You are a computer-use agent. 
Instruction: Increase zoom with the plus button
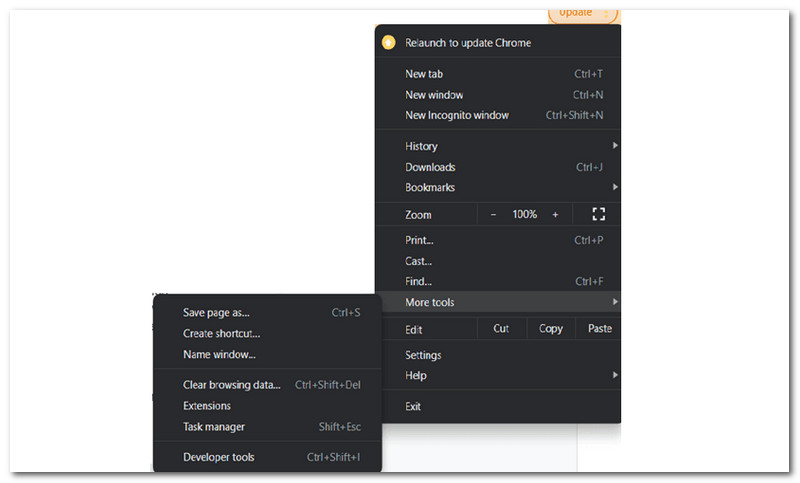coord(555,214)
